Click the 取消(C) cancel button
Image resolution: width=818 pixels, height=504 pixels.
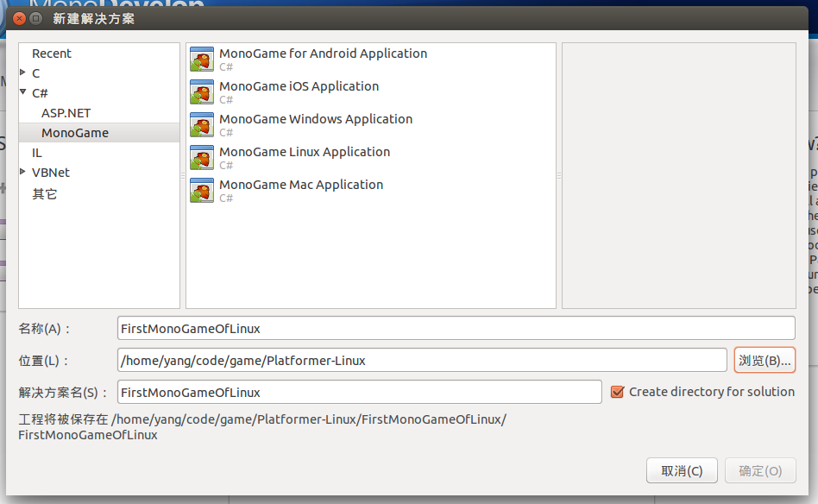tap(682, 470)
